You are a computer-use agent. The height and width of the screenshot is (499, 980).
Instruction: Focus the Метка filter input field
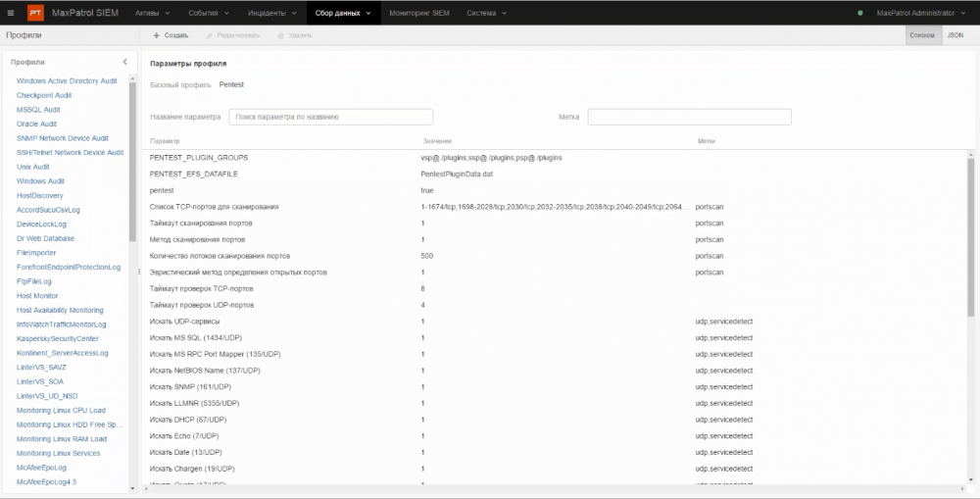689,117
